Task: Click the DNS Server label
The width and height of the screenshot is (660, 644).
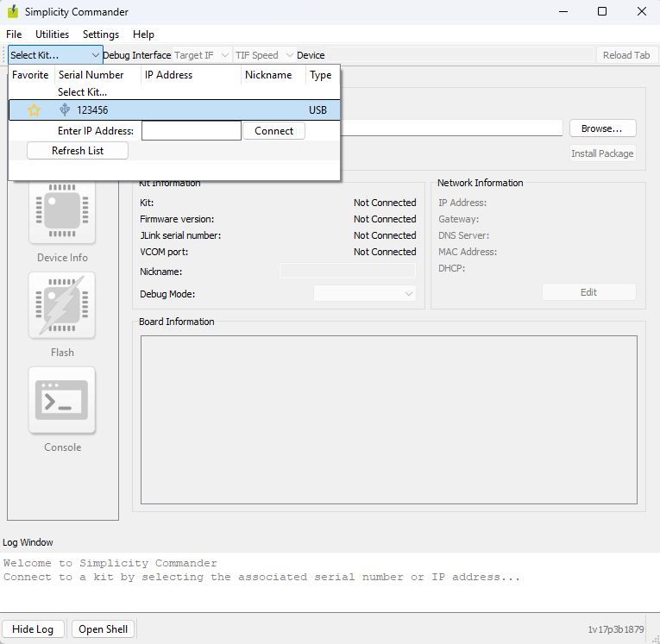Action: point(464,235)
